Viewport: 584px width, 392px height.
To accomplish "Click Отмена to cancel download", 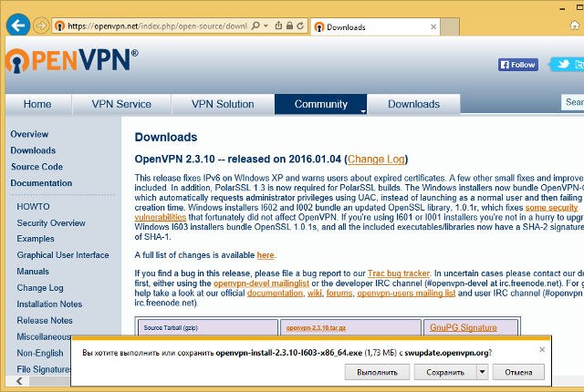I will (518, 372).
